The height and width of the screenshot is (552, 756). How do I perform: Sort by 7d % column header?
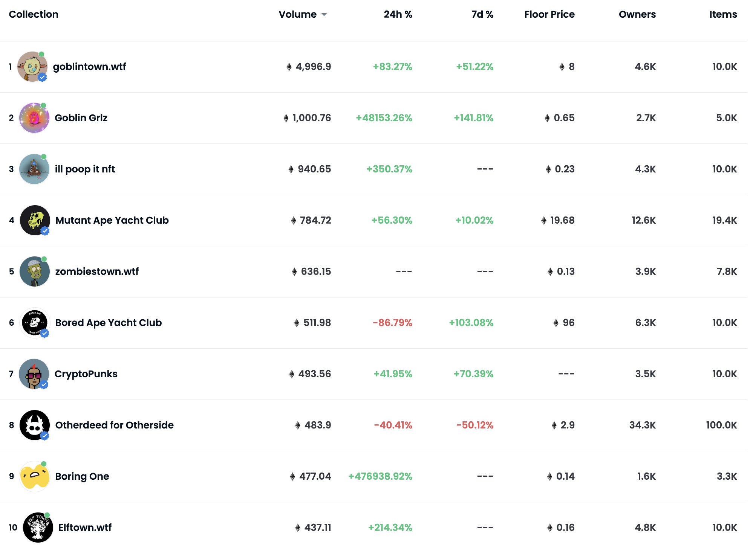(482, 14)
